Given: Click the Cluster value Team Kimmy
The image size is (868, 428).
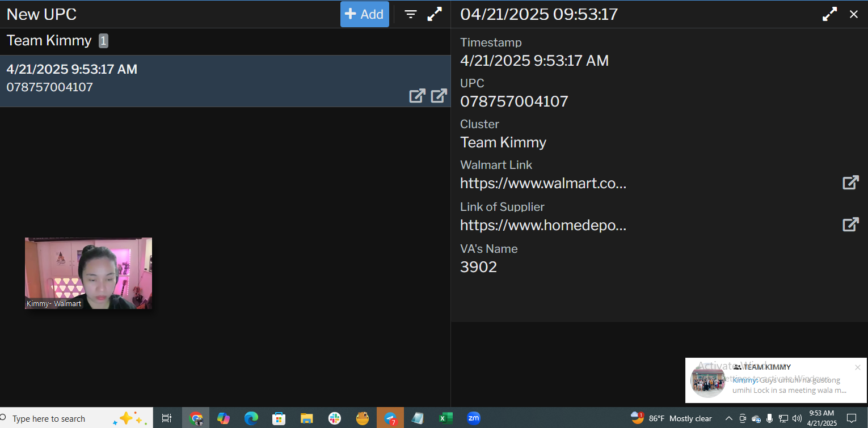Looking at the screenshot, I should [x=503, y=142].
